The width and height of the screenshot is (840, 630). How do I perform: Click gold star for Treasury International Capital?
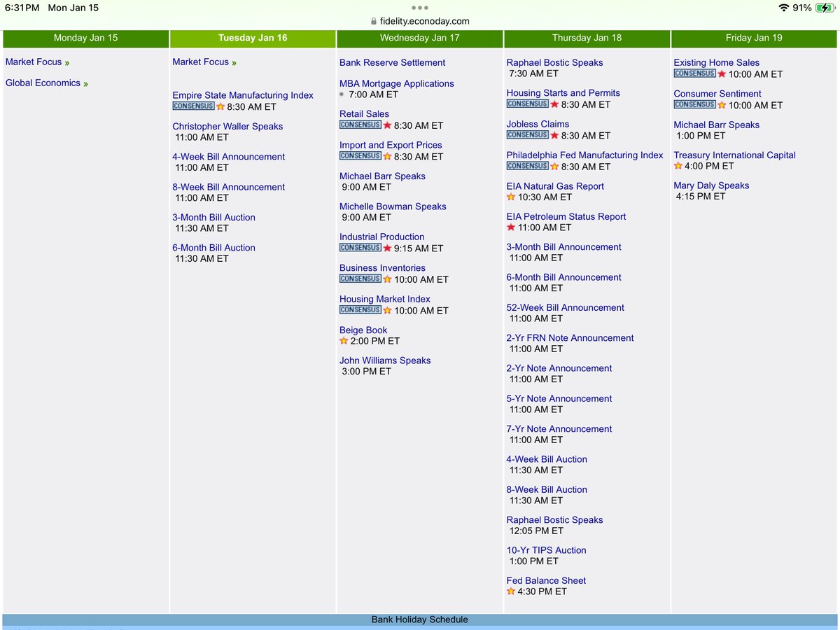pyautogui.click(x=678, y=166)
